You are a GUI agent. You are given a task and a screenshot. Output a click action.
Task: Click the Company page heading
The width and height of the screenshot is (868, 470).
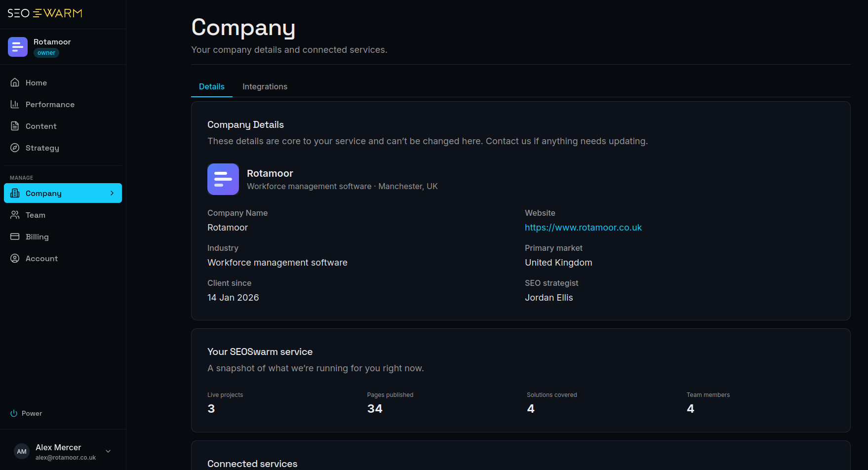243,28
